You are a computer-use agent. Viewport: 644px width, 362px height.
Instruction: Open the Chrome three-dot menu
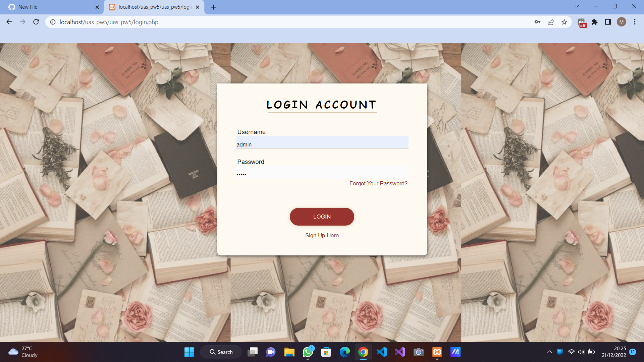pyautogui.click(x=635, y=22)
